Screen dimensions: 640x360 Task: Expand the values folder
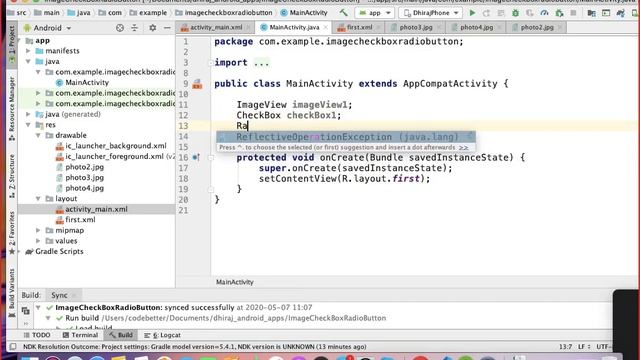(38, 241)
